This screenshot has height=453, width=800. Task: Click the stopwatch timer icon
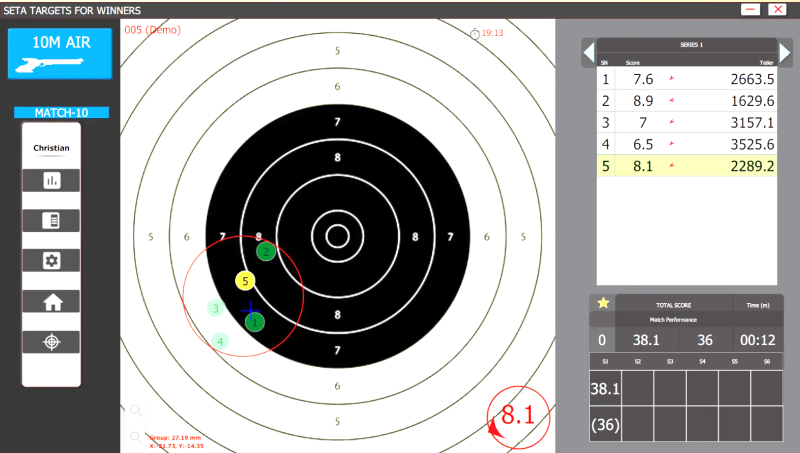pyautogui.click(x=475, y=33)
